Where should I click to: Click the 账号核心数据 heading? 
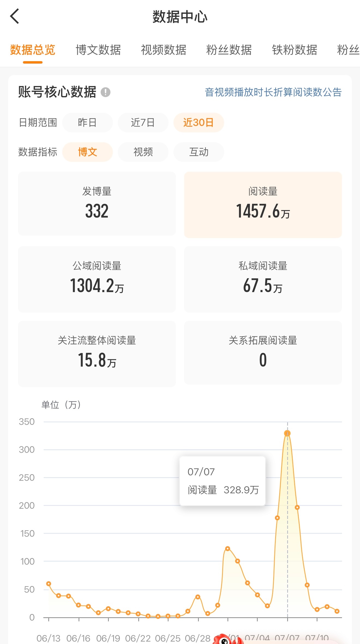click(x=57, y=92)
